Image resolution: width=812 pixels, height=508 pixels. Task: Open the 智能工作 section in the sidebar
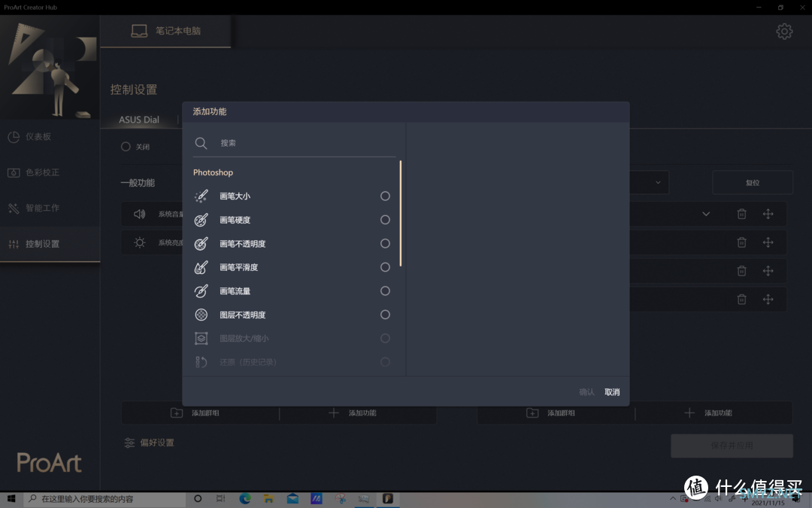pyautogui.click(x=50, y=208)
